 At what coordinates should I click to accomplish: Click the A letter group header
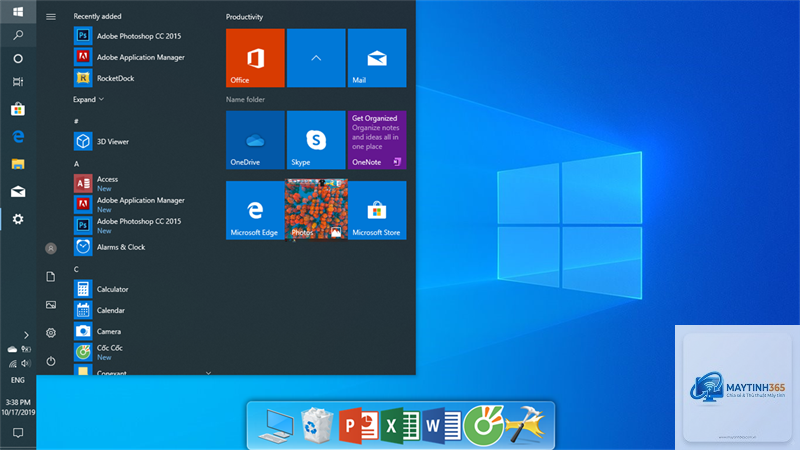76,164
